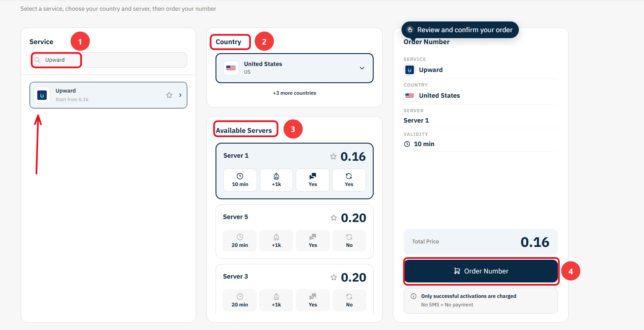Click info icon beside successful activations note
The width and height of the screenshot is (644, 330).
413,296
